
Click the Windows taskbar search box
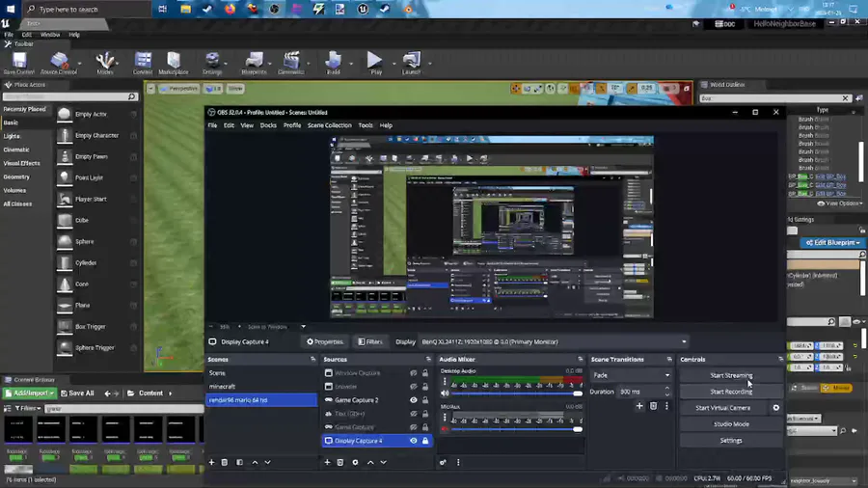point(87,9)
